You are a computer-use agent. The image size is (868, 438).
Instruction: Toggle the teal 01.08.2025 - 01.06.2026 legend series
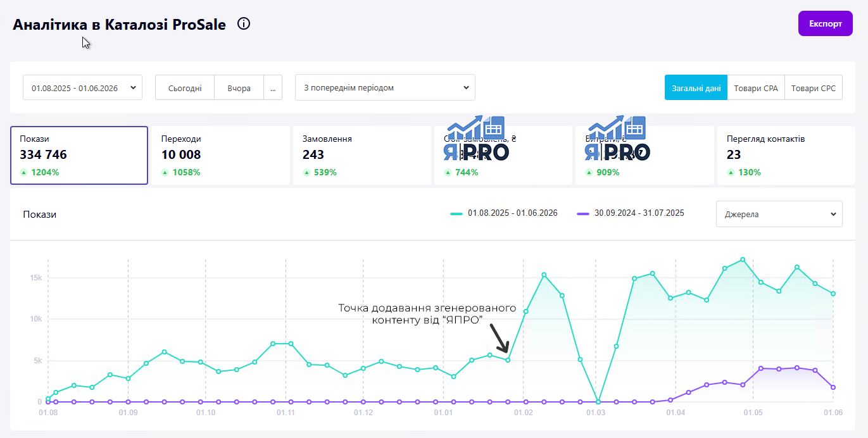point(504,213)
